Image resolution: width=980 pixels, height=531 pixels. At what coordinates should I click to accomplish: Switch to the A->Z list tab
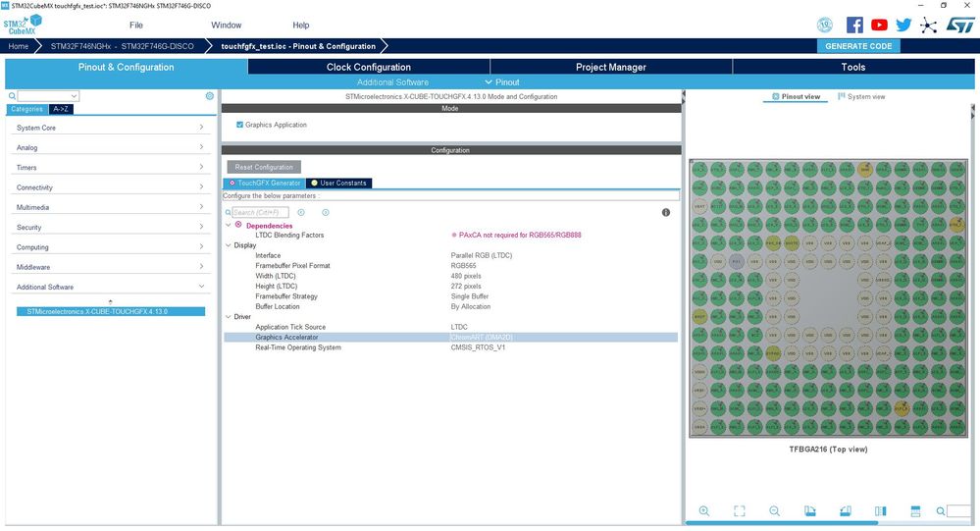[61, 109]
